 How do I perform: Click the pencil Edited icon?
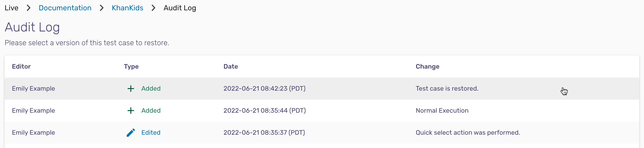[131, 133]
